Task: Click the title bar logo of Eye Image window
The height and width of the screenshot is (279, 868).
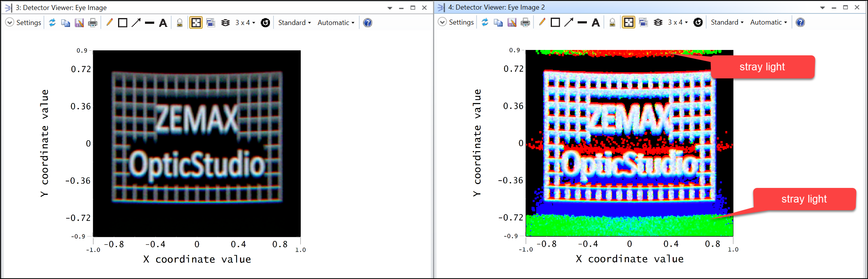Action: 8,8
